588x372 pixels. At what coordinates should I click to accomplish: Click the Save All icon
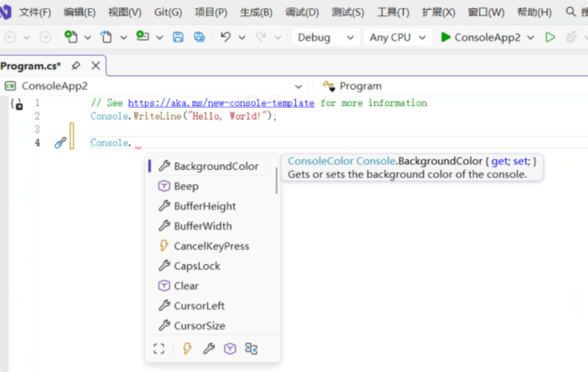[199, 37]
